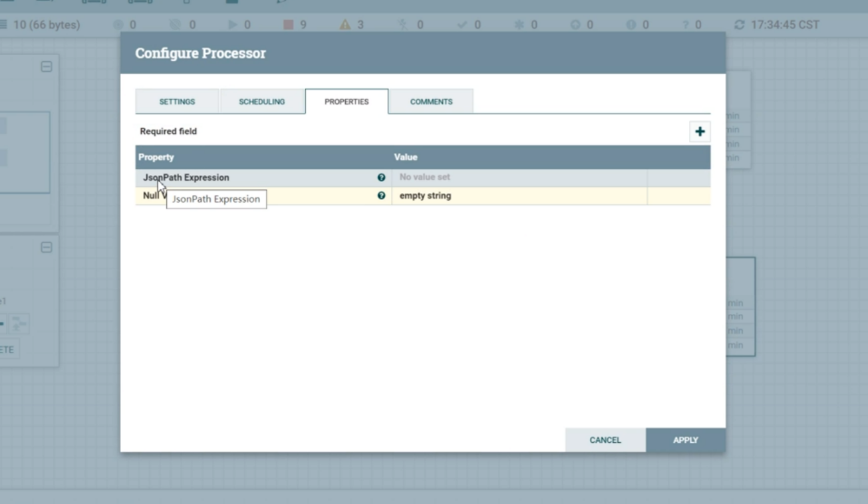The image size is (868, 504).
Task: Select the JsonPath Expression property row
Action: tap(423, 178)
